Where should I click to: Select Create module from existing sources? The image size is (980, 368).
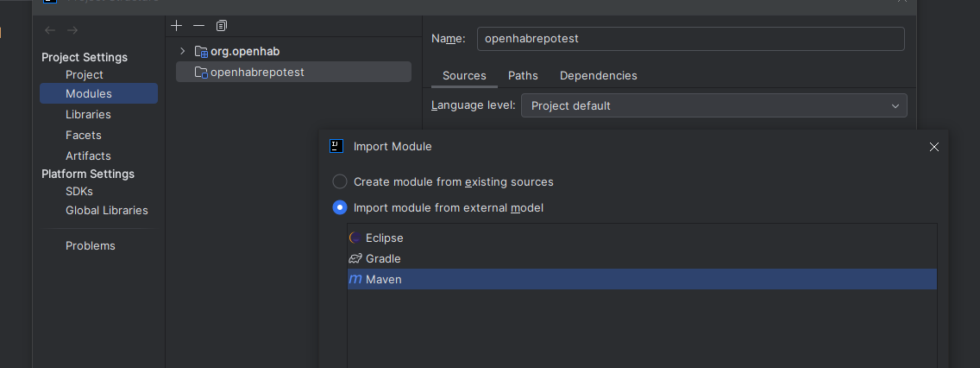[x=340, y=181]
